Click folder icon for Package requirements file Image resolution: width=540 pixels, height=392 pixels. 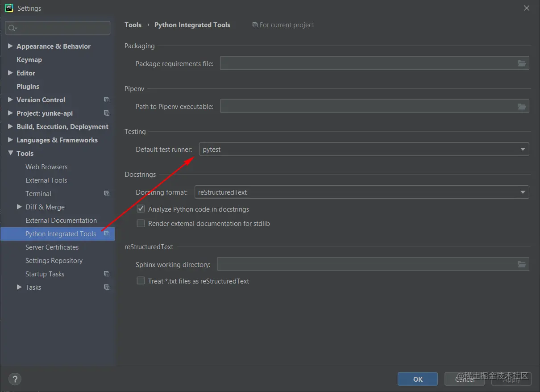[522, 63]
